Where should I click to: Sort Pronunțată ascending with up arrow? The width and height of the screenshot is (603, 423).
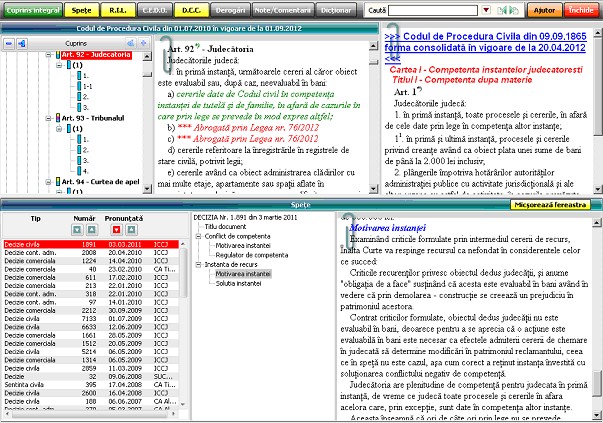pyautogui.click(x=131, y=230)
